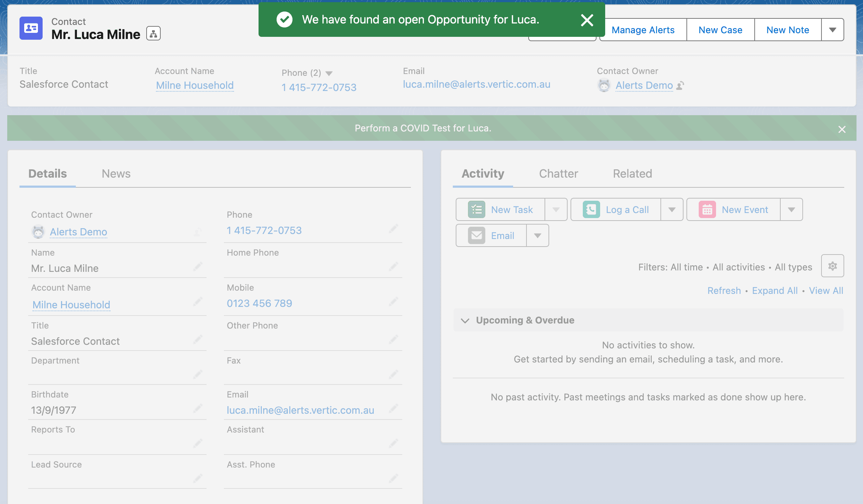Click Refresh in activity timeline
This screenshot has height=504, width=863.
tap(724, 291)
